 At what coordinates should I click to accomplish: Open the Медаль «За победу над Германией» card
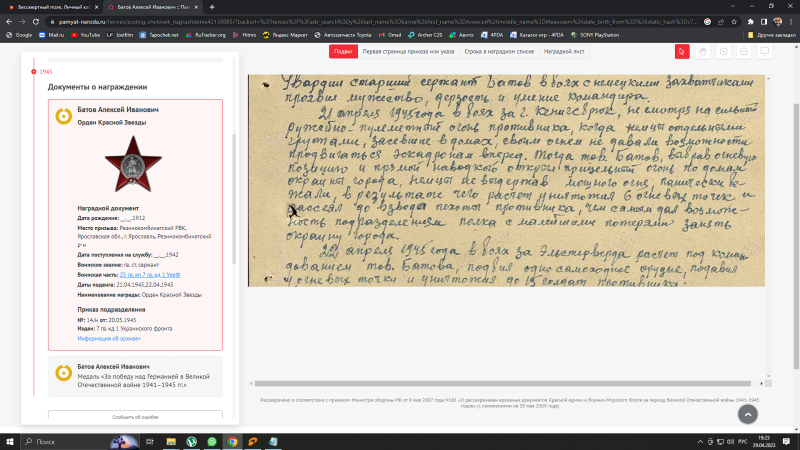pos(135,376)
